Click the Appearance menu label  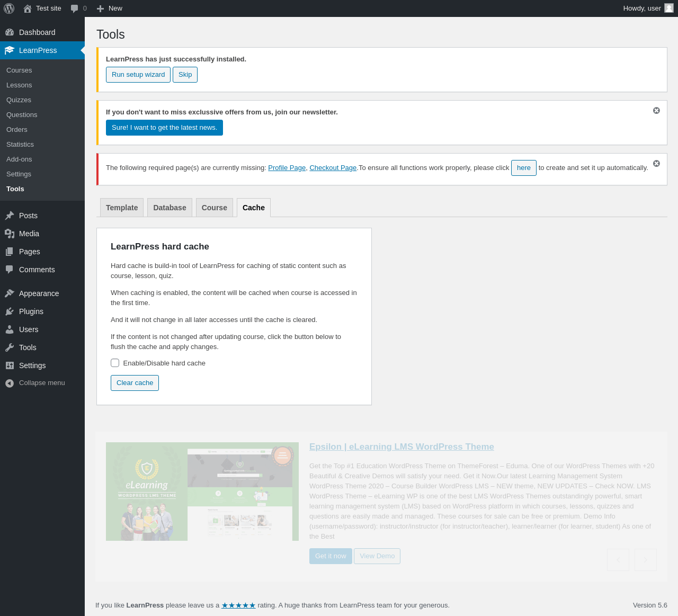(x=39, y=293)
